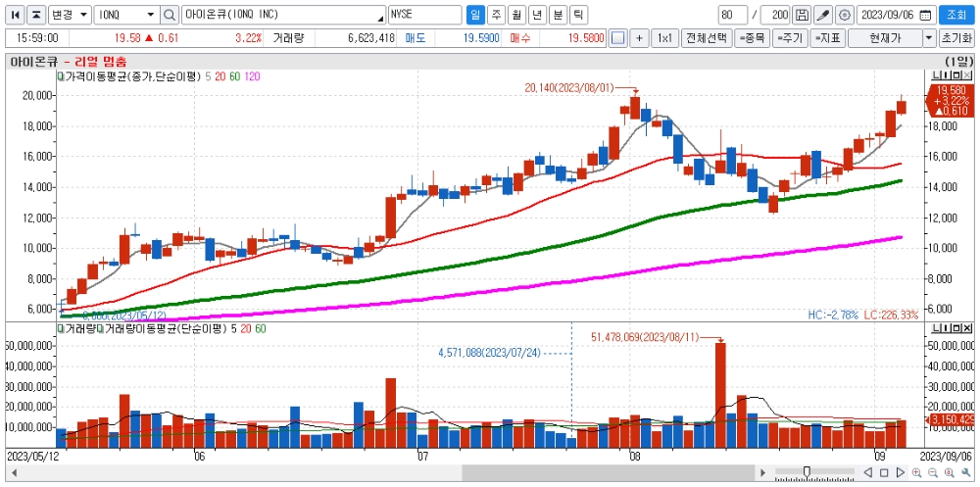The height and width of the screenshot is (487, 980).
Task: Switch to tick 틱 period
Action: click(x=579, y=15)
